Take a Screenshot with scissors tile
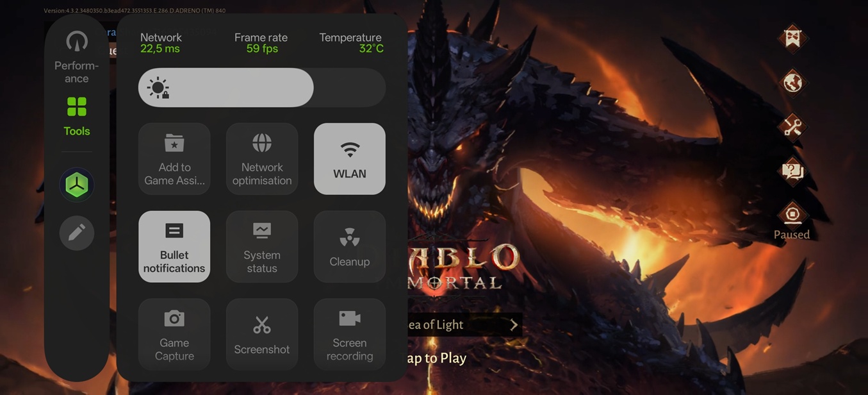This screenshot has height=395, width=868. 262,334
